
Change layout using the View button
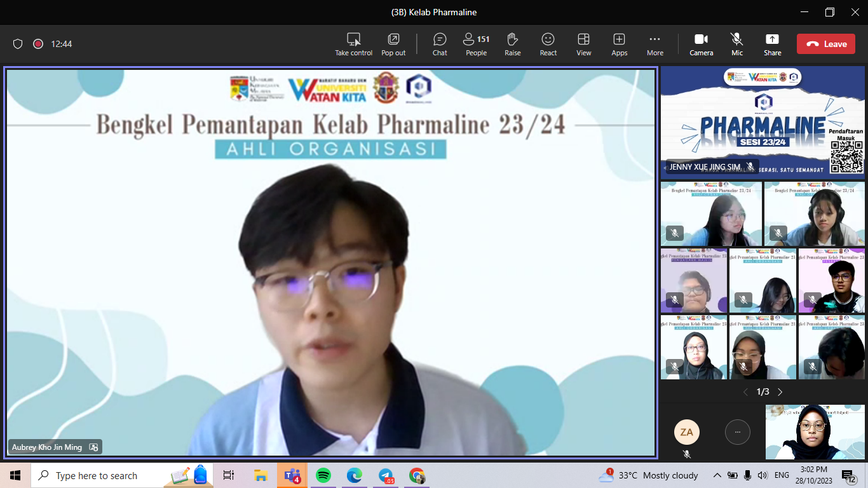click(583, 44)
